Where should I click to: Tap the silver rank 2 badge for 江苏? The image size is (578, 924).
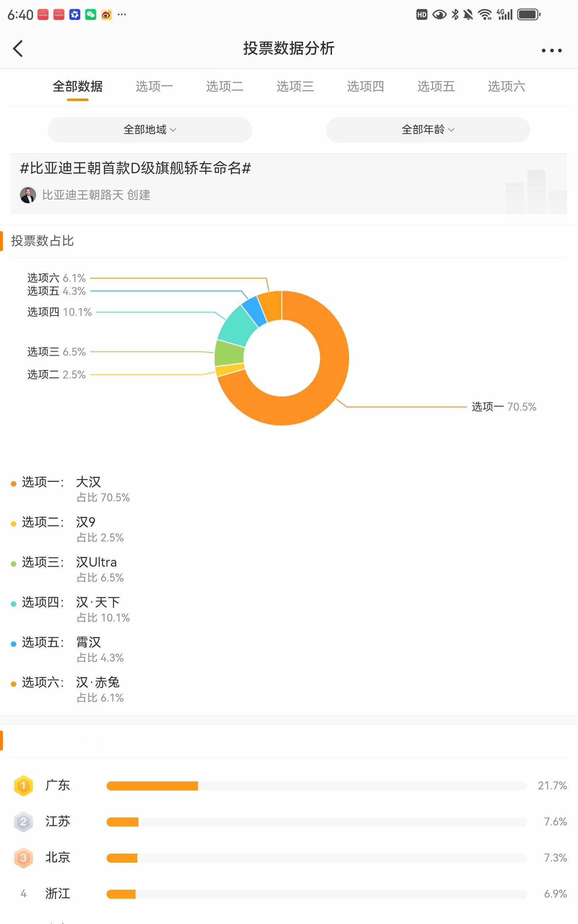coord(23,821)
